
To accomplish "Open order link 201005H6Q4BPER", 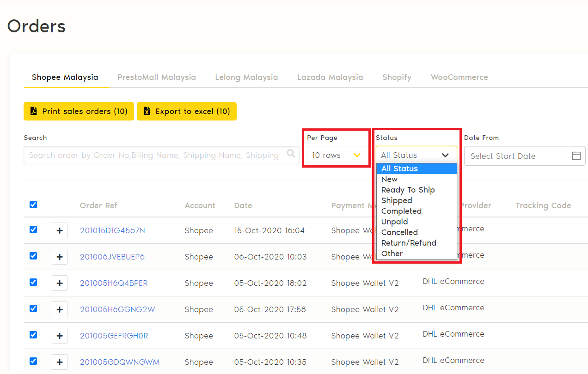I will click(114, 283).
